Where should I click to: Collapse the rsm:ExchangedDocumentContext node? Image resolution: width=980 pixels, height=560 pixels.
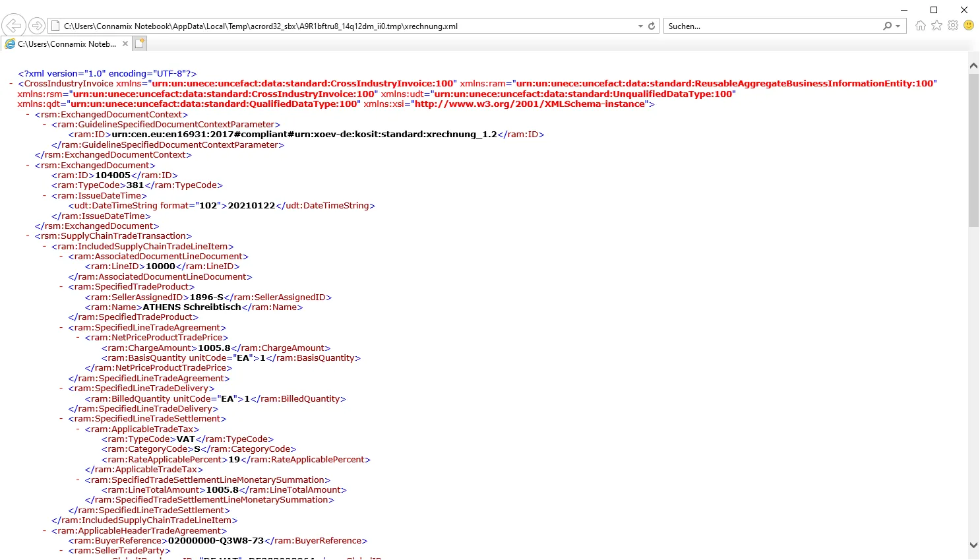click(28, 115)
